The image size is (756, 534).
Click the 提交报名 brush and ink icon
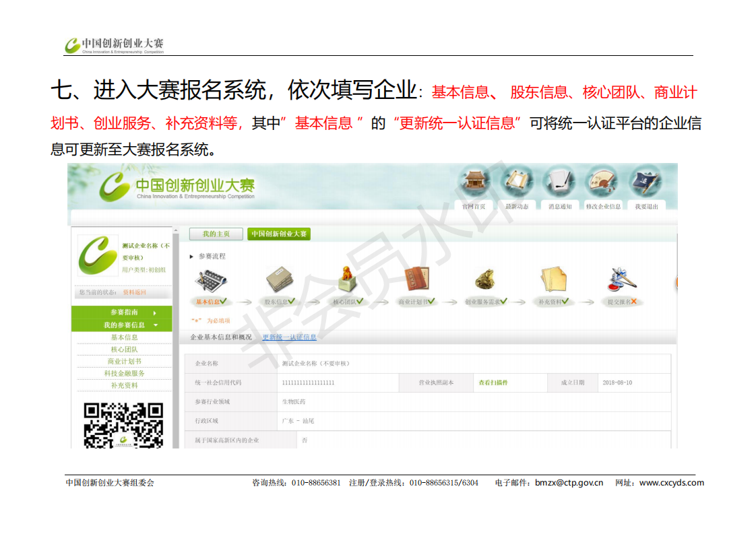coord(622,279)
